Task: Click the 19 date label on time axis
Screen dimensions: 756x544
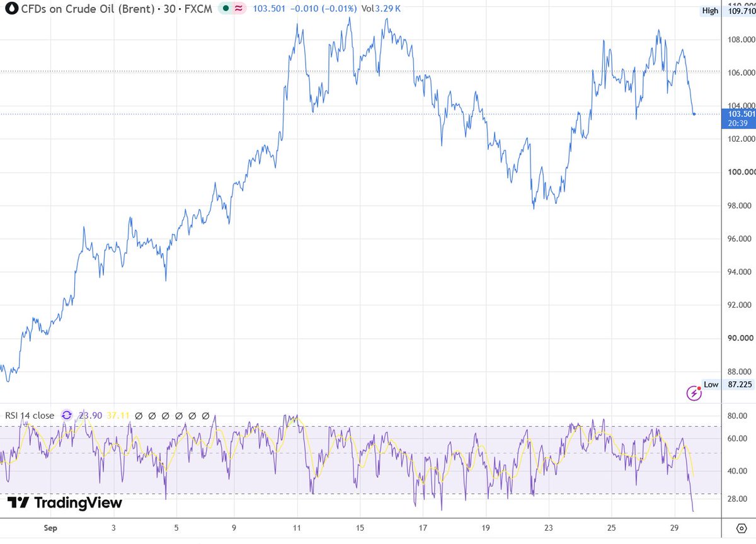Action: pyautogui.click(x=486, y=528)
